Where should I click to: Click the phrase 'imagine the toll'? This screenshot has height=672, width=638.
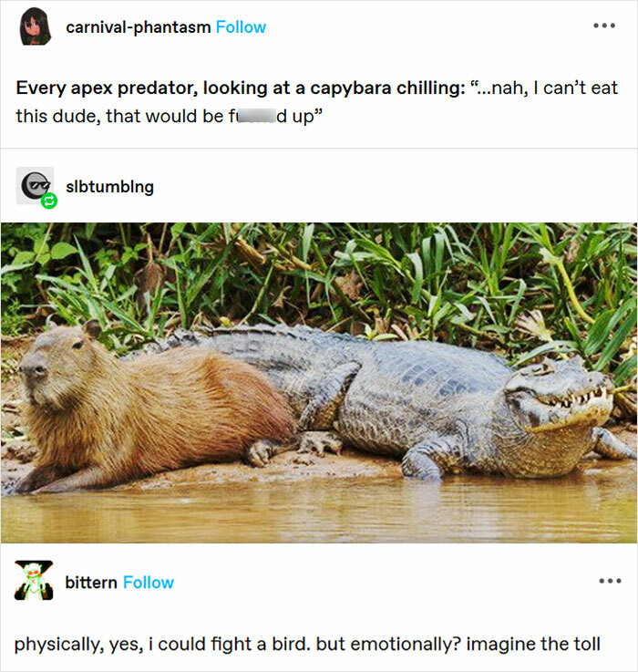coord(533,644)
